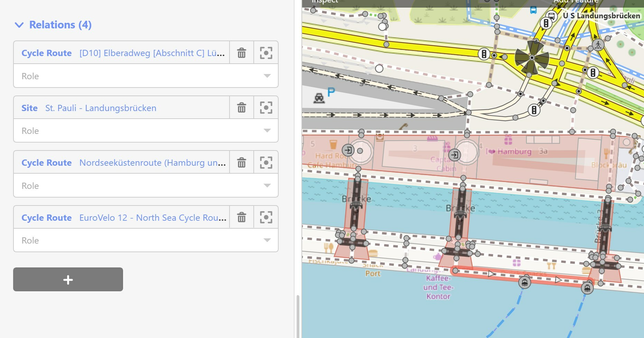Select the U S Landungsbrücken station label

point(601,16)
